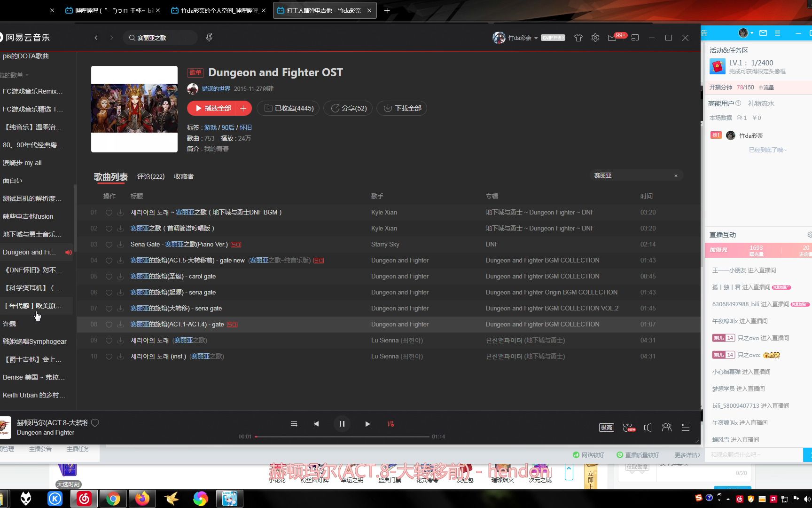Open the sound quality selector 极高
This screenshot has height=508, width=812.
tap(606, 428)
